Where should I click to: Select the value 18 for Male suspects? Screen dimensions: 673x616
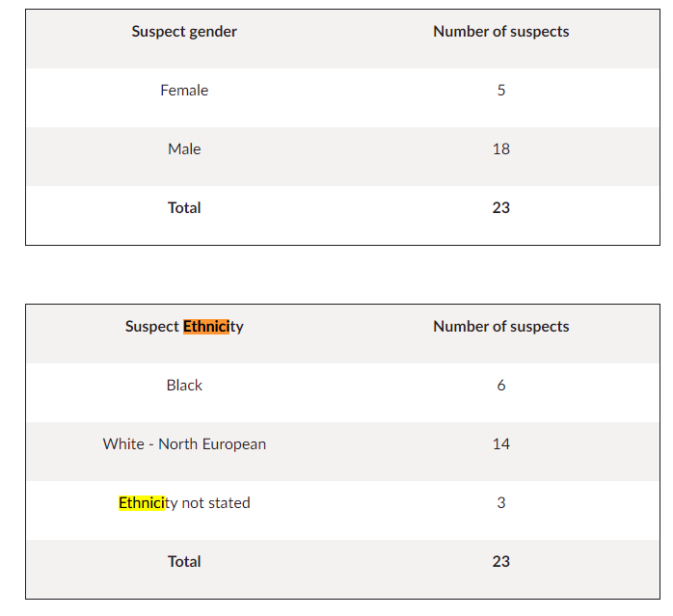coord(500,149)
